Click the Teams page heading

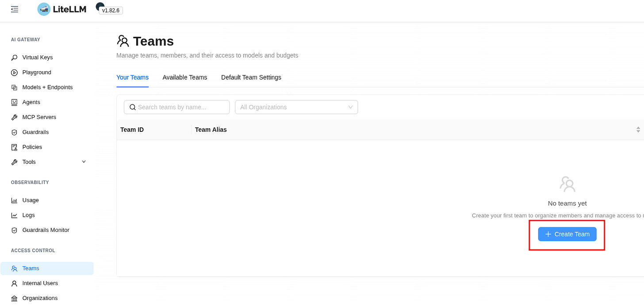pyautogui.click(x=153, y=41)
